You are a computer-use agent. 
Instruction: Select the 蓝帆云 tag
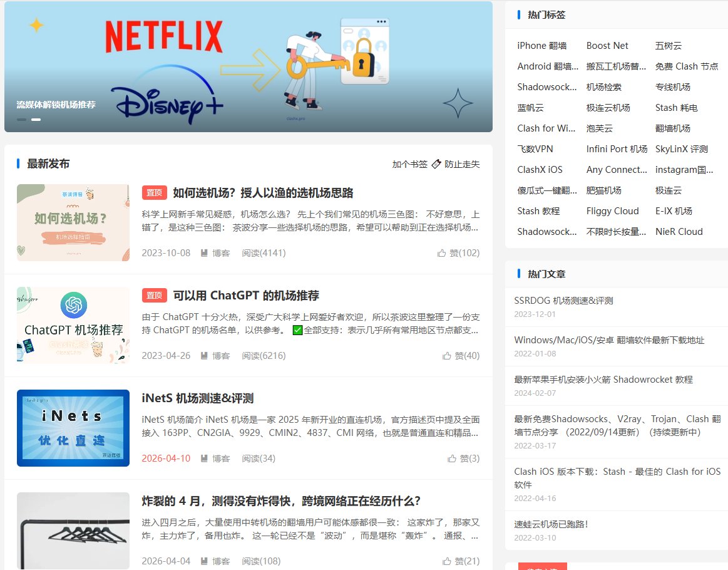530,108
